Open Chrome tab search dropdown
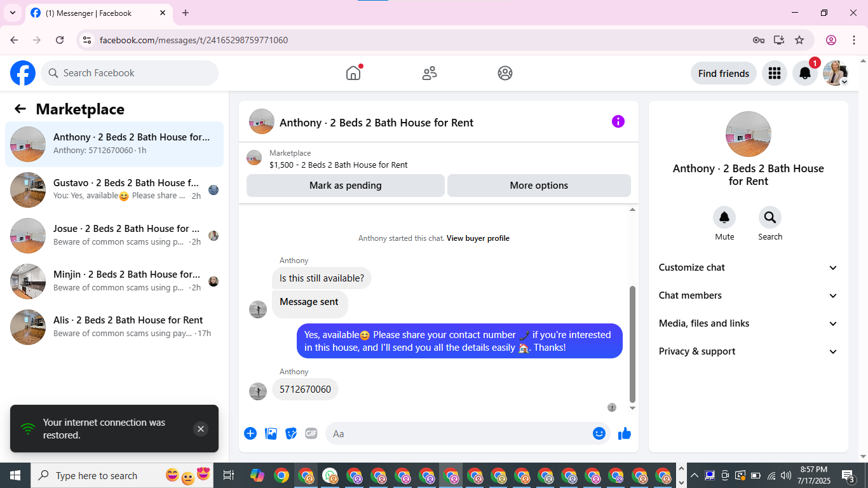 (x=13, y=13)
